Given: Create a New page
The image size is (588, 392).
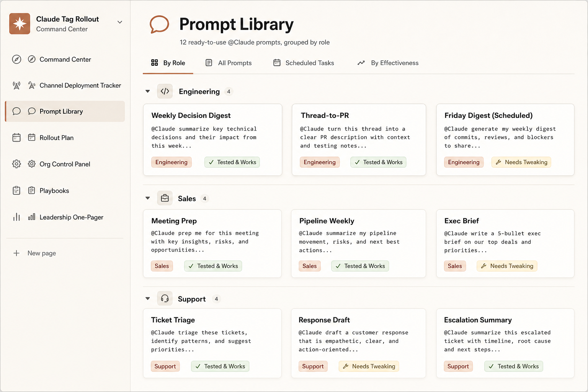Looking at the screenshot, I should [x=34, y=253].
